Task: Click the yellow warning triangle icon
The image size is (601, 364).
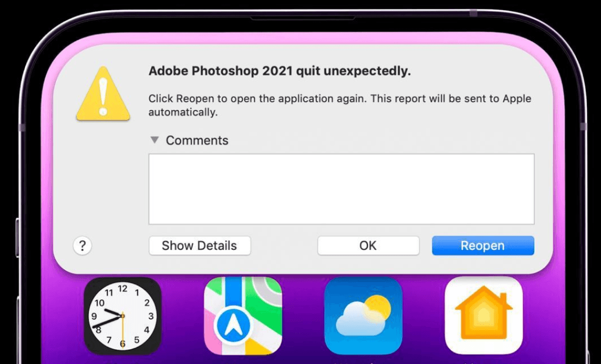Action: [103, 95]
